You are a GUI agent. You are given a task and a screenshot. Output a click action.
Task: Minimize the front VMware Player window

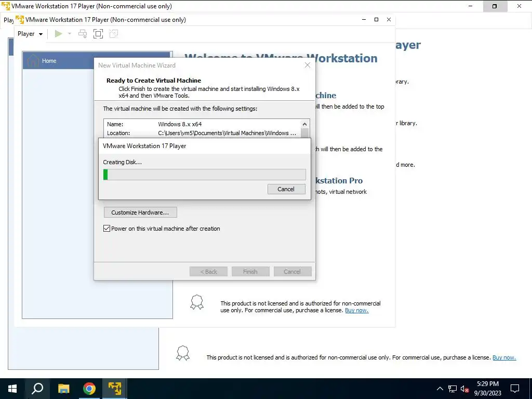364,19
